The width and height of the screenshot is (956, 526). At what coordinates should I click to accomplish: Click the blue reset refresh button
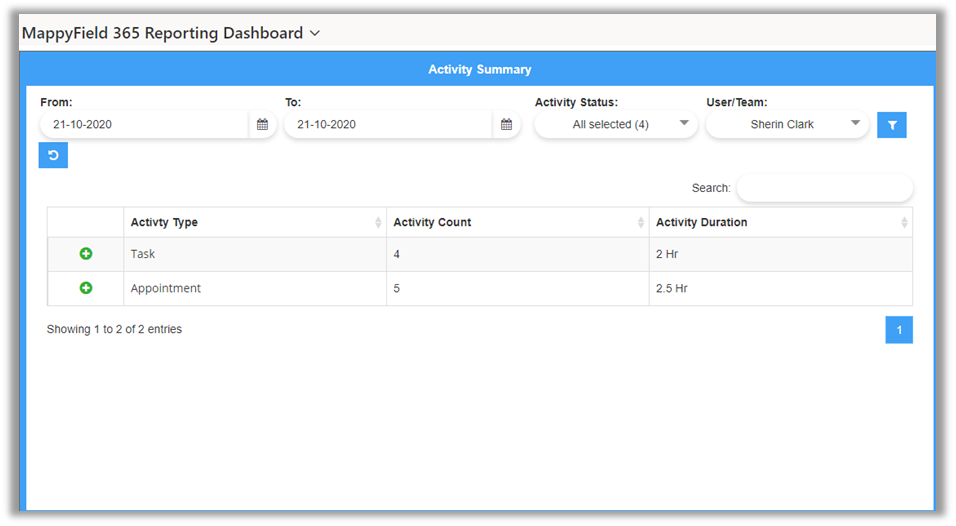coord(53,156)
